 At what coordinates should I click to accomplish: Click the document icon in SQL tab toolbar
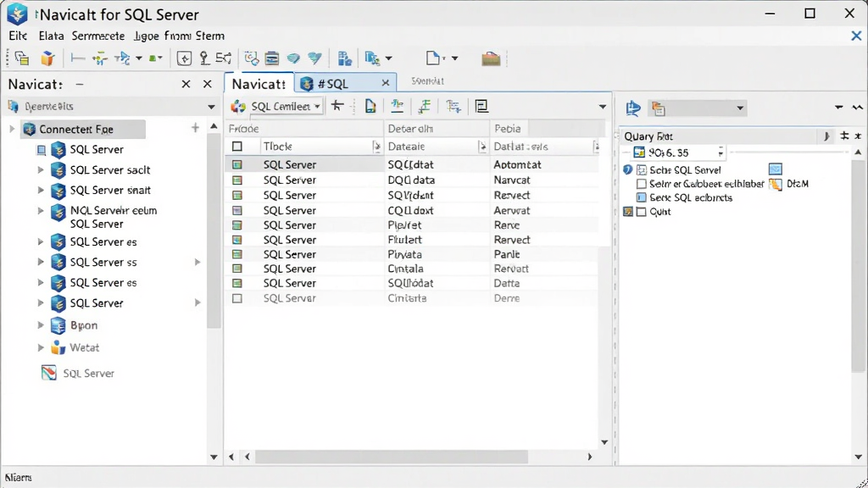(370, 106)
